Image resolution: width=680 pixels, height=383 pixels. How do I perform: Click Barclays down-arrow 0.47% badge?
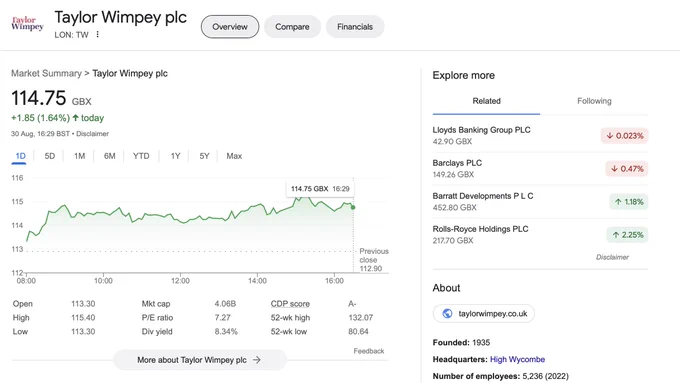627,169
